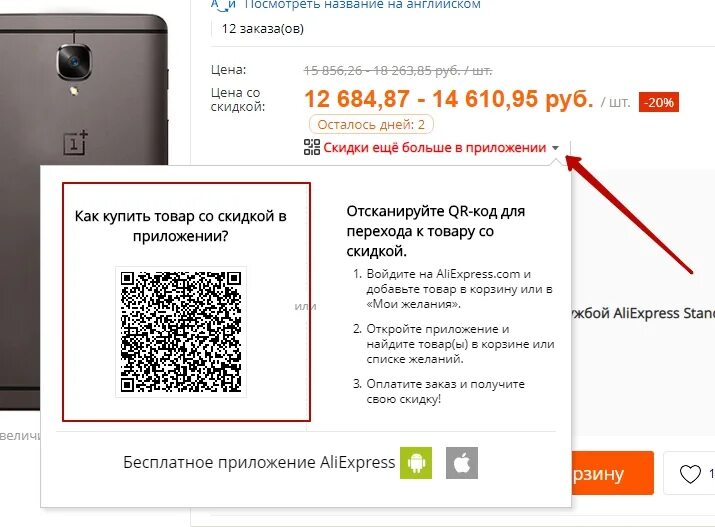Viewport: 715px width, 527px height.
Task: Click the translate icon before English title link
Action: click(x=223, y=5)
